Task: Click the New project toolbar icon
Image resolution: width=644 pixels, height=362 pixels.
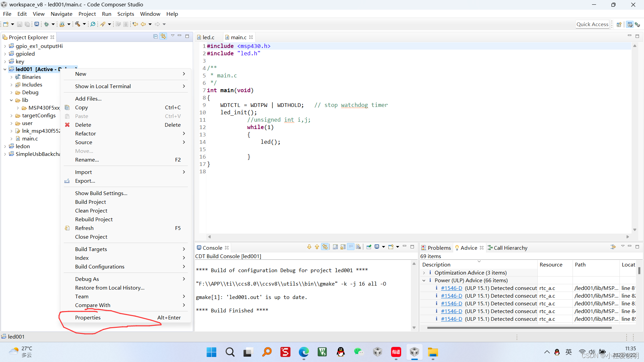Action: (x=6, y=24)
